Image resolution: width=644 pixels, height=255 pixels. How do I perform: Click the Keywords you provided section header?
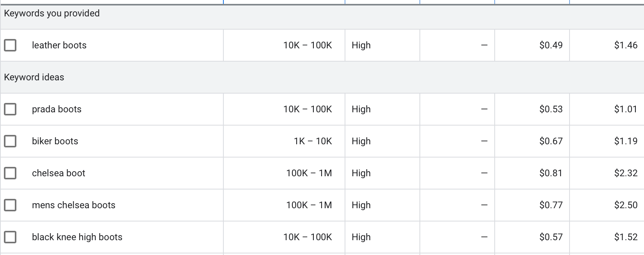coord(52,13)
